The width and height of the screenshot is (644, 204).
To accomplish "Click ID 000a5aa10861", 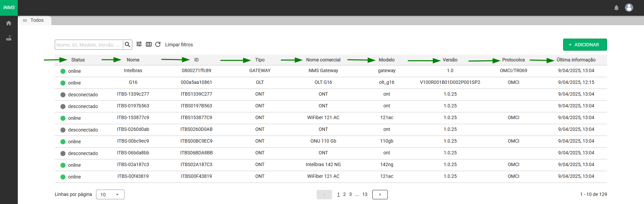I will (x=196, y=82).
